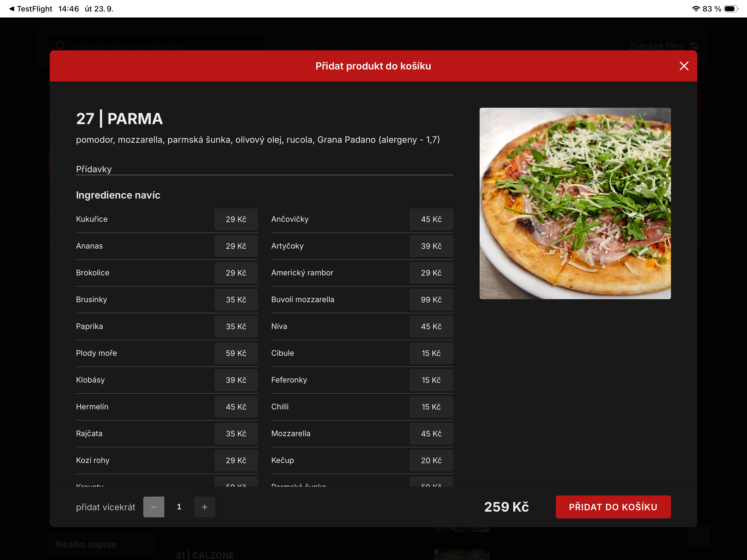Click dimmed Nealko nápoje category behind dialog
Screen dimensions: 747x560
pyautogui.click(x=86, y=544)
